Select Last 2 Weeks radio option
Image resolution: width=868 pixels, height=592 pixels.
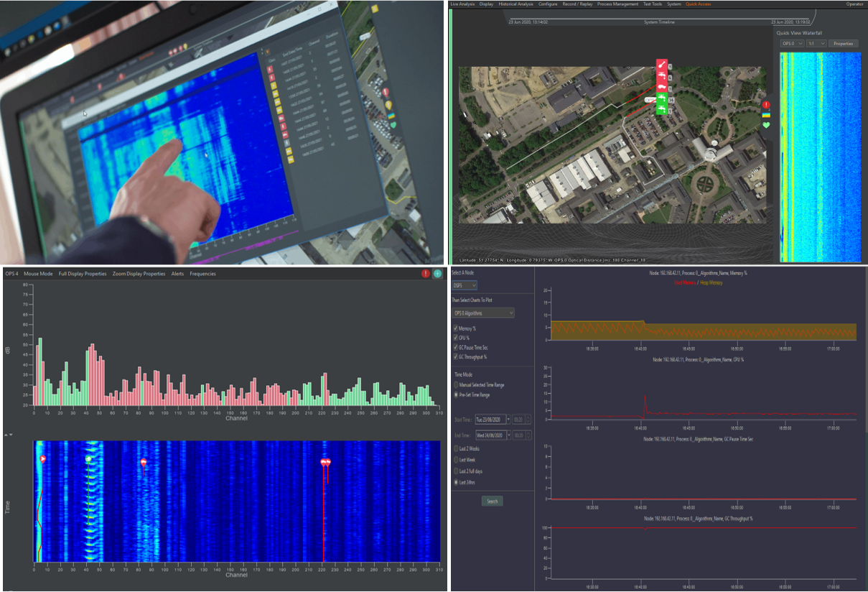click(456, 448)
